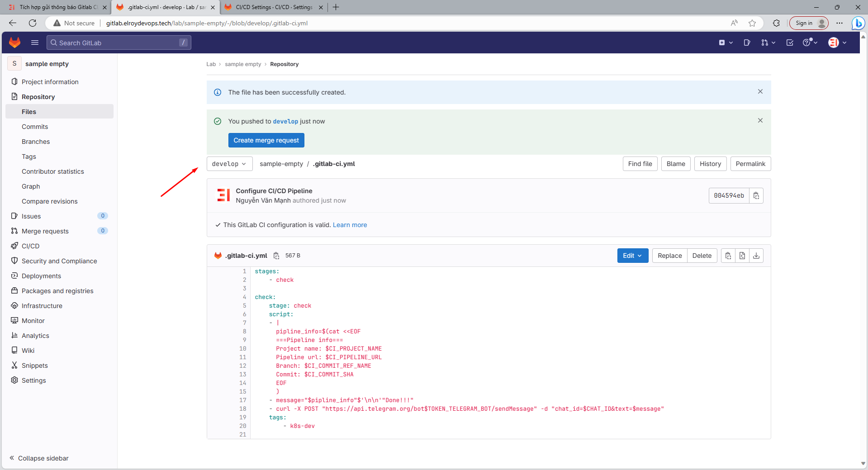Open the Edit dropdown button
Image resolution: width=868 pixels, height=470 pixels.
pyautogui.click(x=632, y=256)
